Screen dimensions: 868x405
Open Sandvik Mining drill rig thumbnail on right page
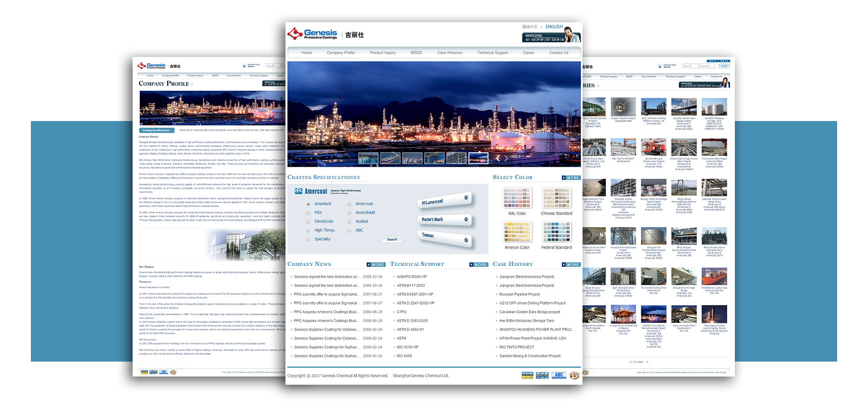click(x=653, y=148)
